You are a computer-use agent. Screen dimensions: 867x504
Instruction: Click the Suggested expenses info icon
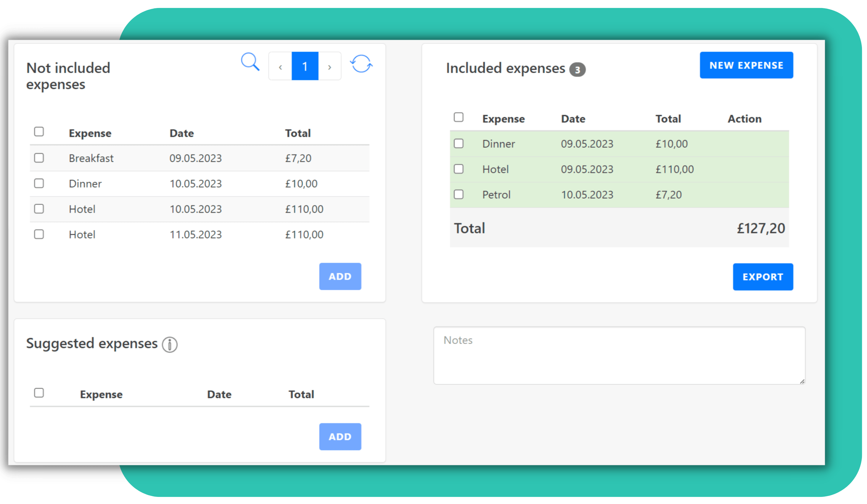coord(170,345)
